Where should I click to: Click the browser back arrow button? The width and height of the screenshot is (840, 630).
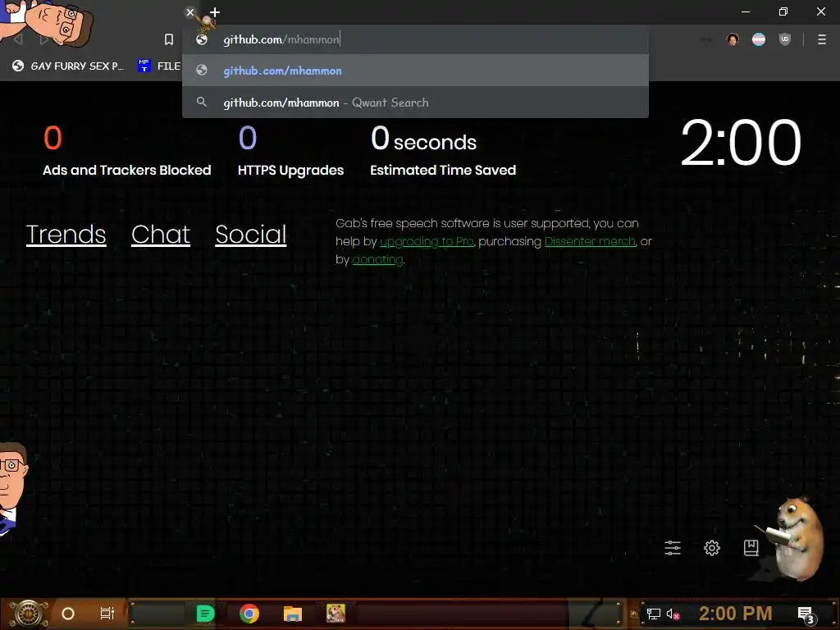pyautogui.click(x=18, y=39)
